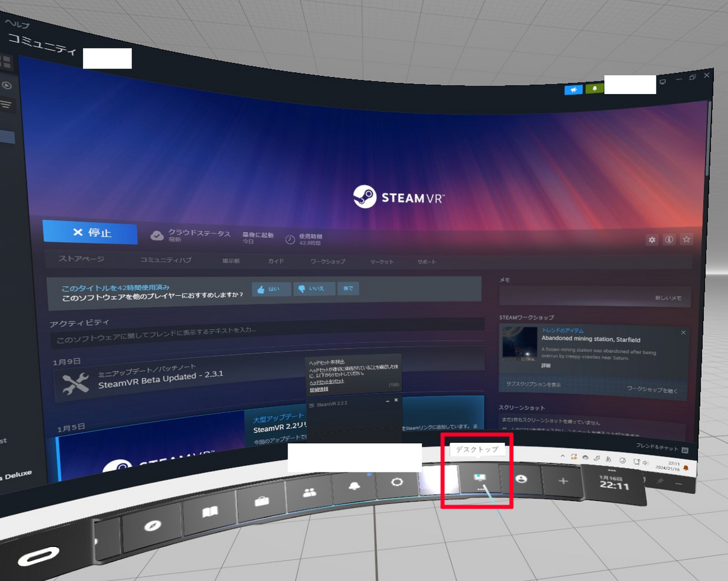Open the orange notification bell on the taskbar

(x=686, y=468)
